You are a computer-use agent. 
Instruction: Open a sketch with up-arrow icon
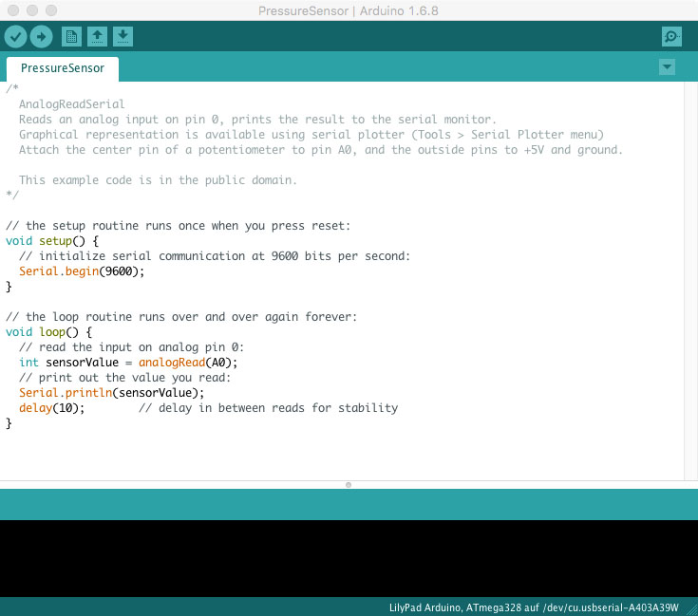(x=97, y=36)
